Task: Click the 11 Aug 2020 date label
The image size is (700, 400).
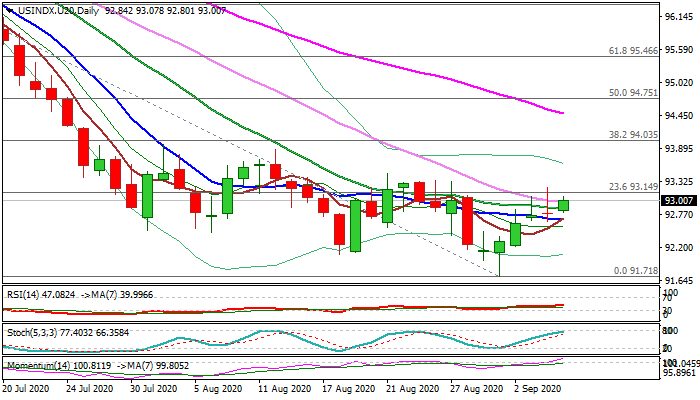Action: click(275, 392)
